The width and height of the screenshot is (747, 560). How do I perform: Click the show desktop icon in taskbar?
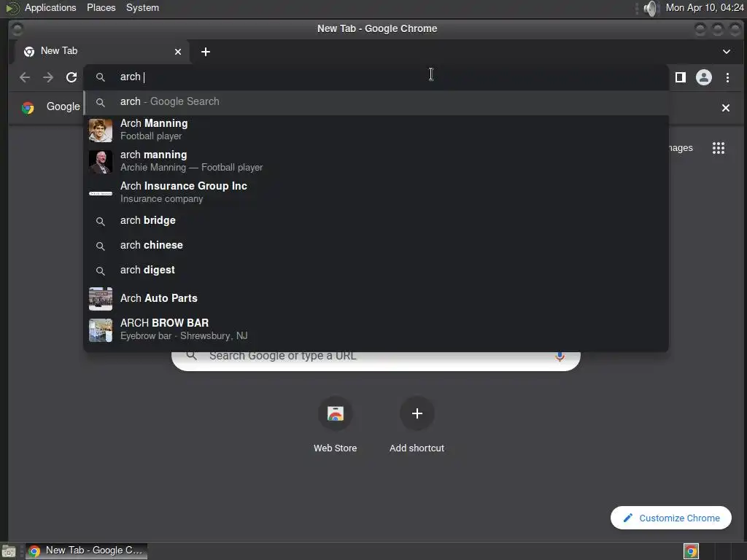click(9, 551)
